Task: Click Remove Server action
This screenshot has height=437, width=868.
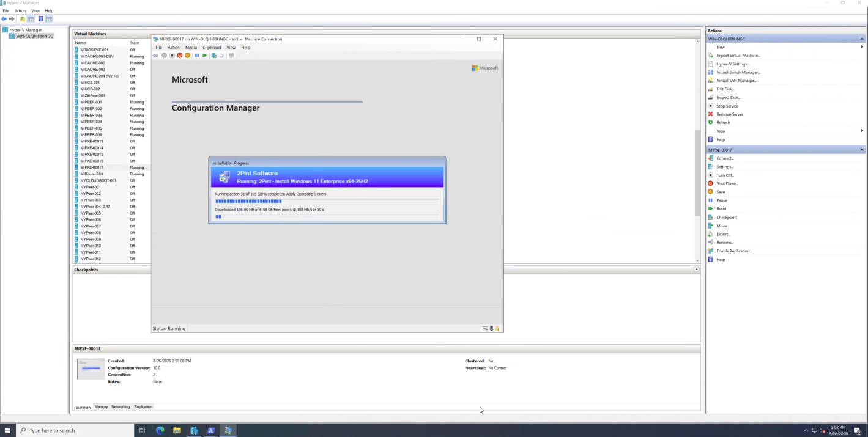Action: pyautogui.click(x=730, y=114)
